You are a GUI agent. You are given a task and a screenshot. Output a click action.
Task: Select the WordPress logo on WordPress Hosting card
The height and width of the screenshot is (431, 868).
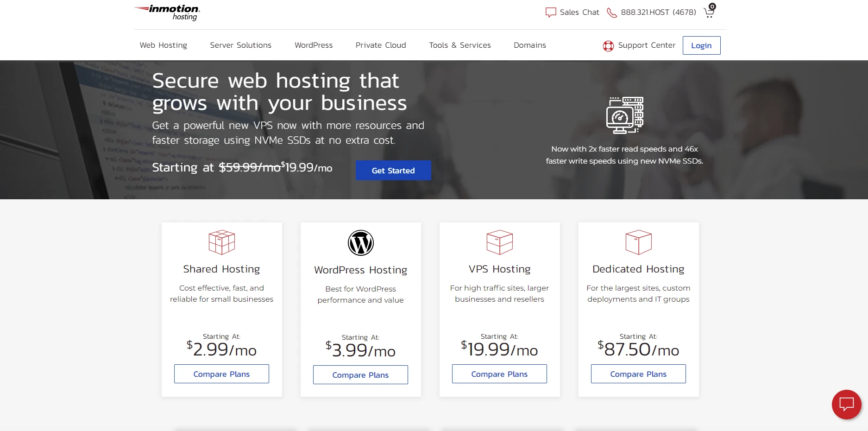click(x=360, y=242)
